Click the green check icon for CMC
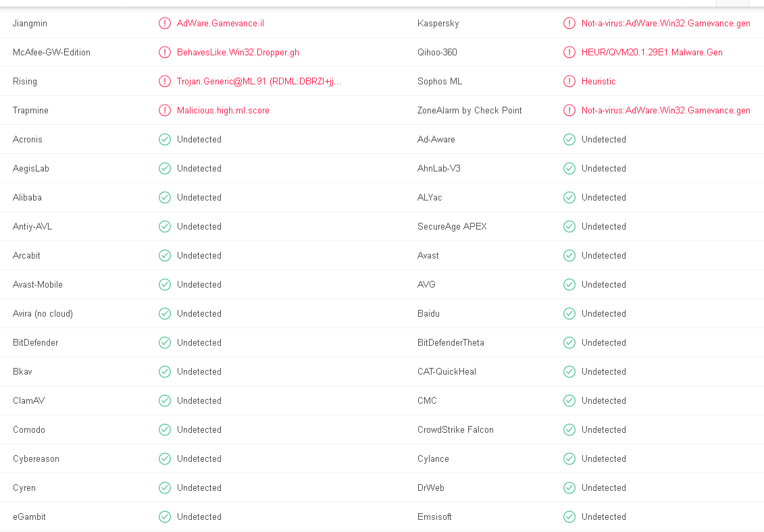Screen dimensions: 764x532 (x=569, y=400)
